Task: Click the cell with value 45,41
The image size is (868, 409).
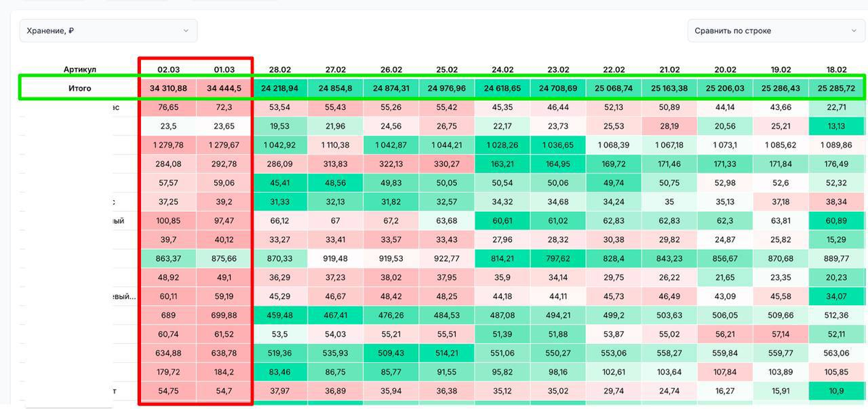Action: [x=280, y=183]
